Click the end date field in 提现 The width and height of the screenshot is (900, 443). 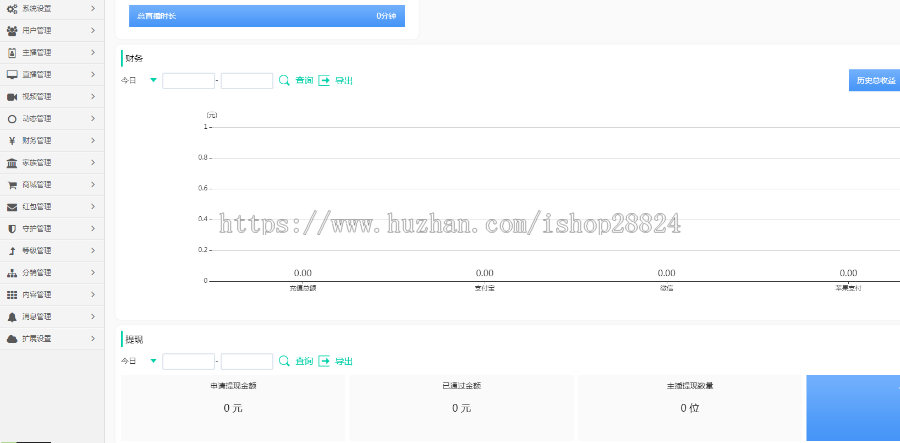point(247,361)
